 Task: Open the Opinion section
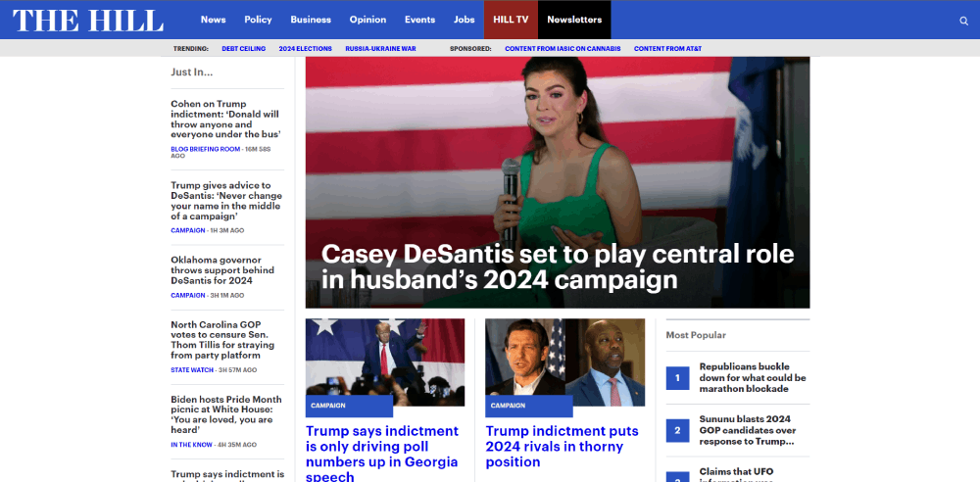tap(367, 20)
